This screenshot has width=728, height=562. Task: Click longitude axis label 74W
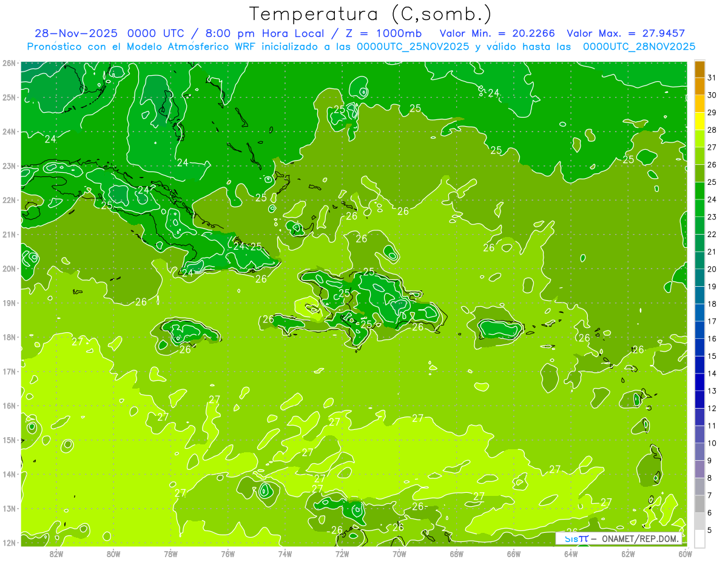coord(285,554)
